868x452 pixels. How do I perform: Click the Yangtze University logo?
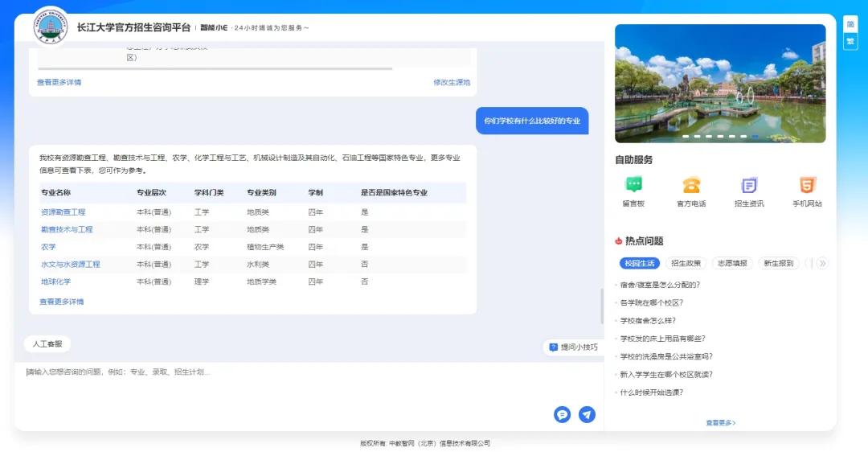pyautogui.click(x=51, y=26)
